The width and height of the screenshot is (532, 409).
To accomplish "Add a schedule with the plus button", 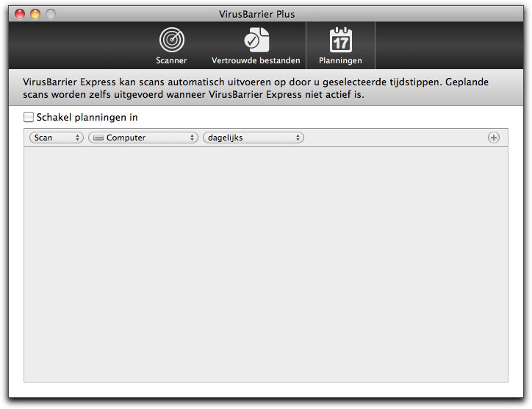I will (x=493, y=138).
